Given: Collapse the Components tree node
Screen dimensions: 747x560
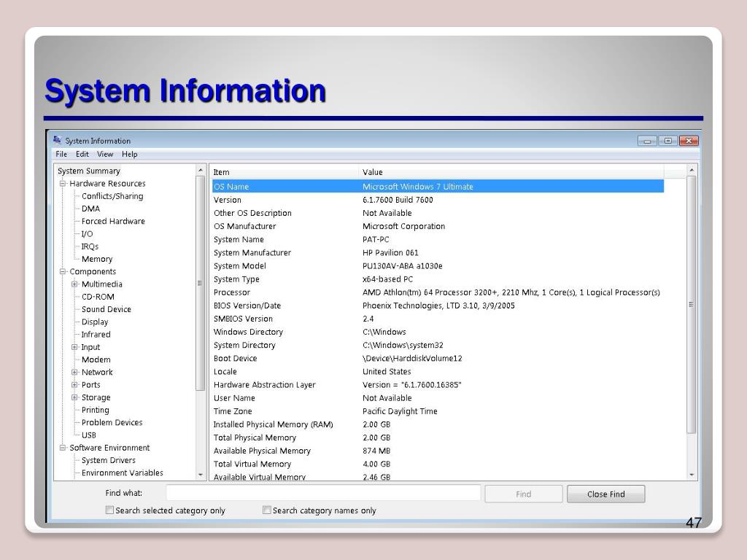Looking at the screenshot, I should pos(63,271).
